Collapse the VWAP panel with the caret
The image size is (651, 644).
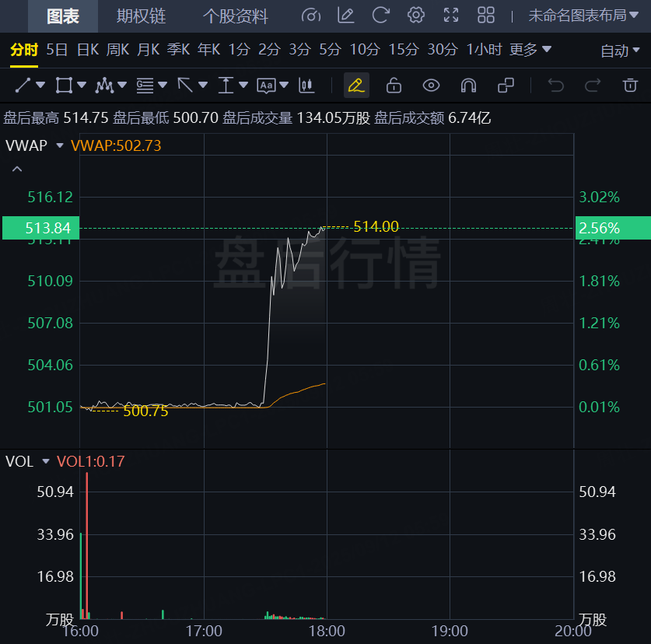click(x=17, y=169)
